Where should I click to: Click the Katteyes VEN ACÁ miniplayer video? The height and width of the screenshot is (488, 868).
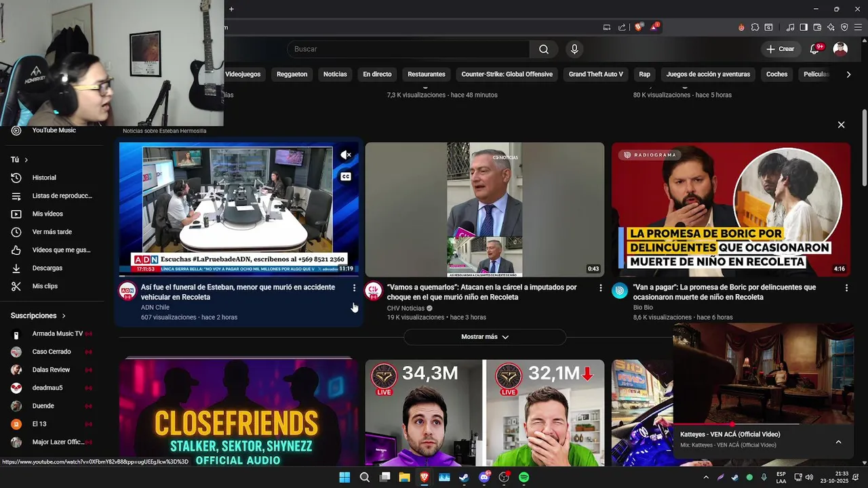click(764, 374)
